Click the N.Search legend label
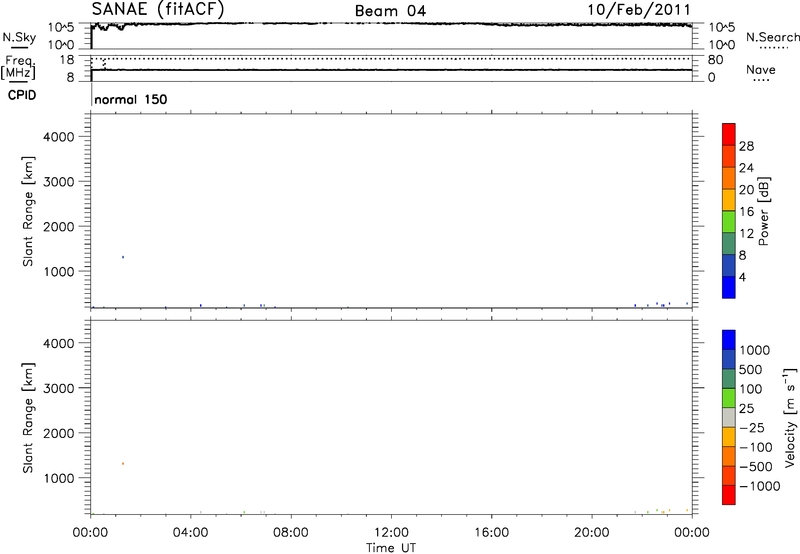Screen dimensions: 800x554 tap(772, 37)
